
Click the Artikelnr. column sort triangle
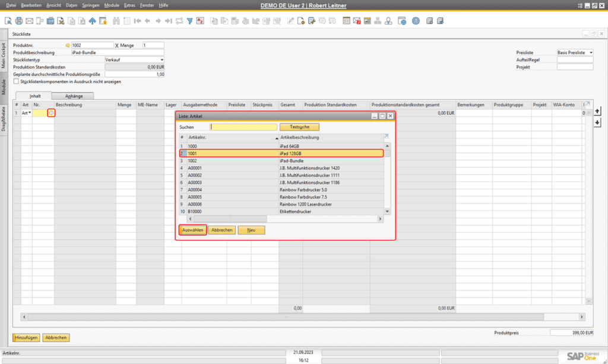point(277,138)
